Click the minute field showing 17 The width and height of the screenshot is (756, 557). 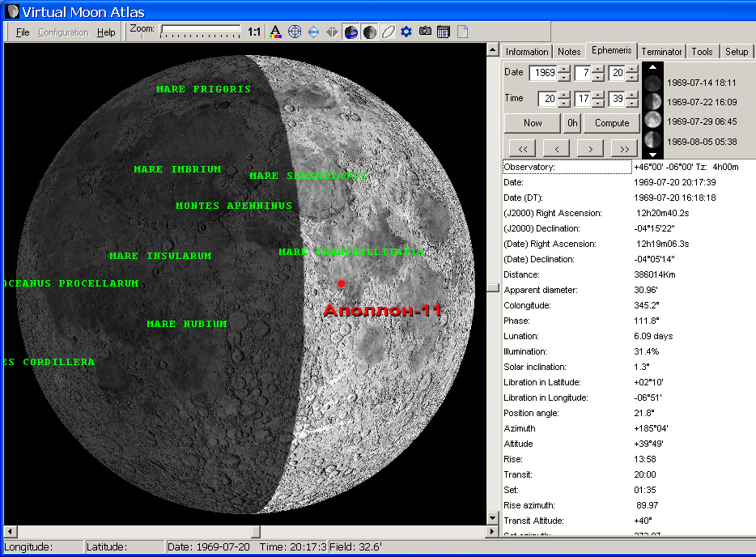583,99
